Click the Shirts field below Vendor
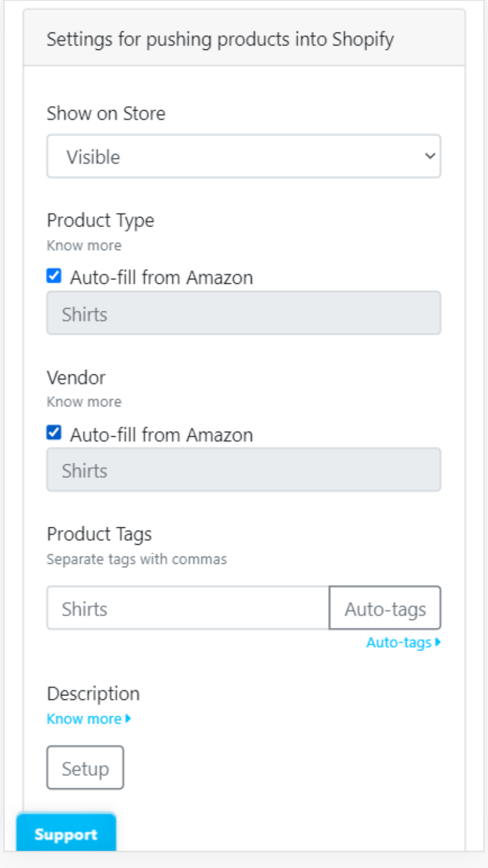Image resolution: width=488 pixels, height=868 pixels. pos(243,470)
